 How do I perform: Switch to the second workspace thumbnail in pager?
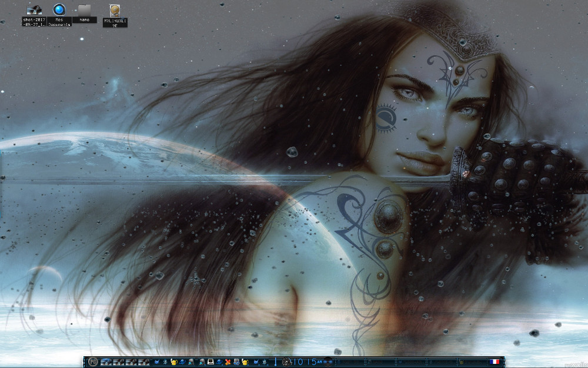click(x=119, y=362)
